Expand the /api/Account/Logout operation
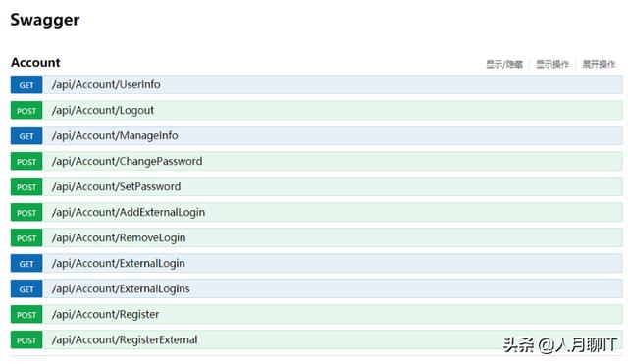 (103, 111)
